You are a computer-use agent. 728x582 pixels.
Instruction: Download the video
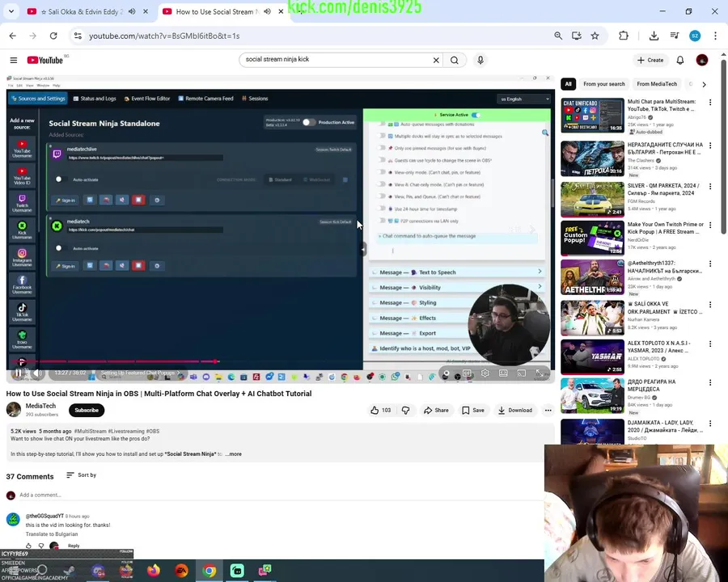click(515, 411)
